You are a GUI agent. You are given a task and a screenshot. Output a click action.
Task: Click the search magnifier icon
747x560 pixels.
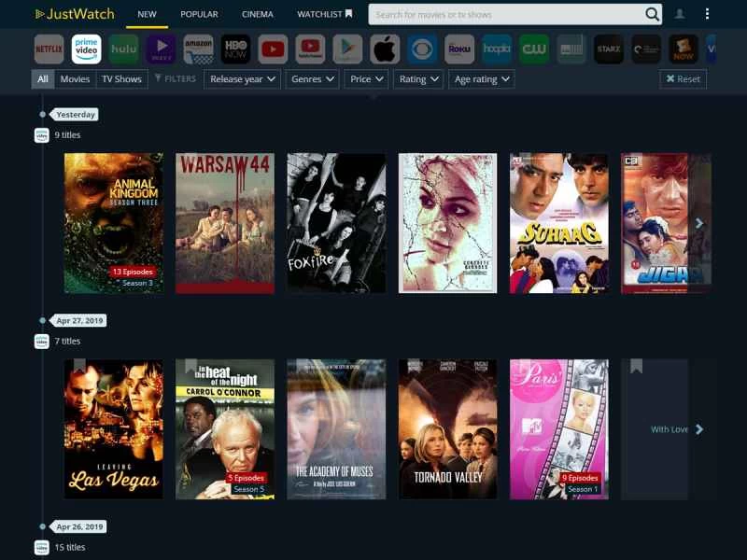652,14
